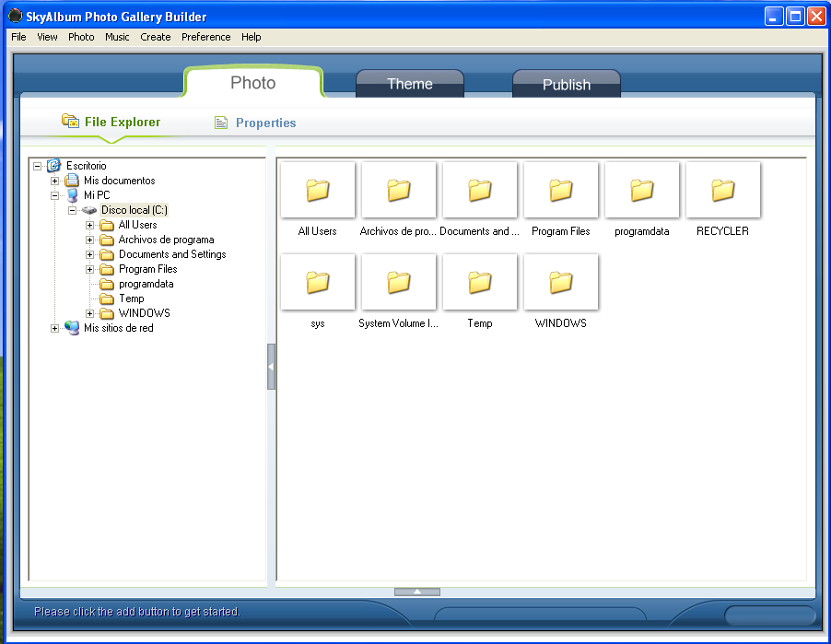The height and width of the screenshot is (644, 831).
Task: Select Mis sitios de red label
Action: coord(119,328)
